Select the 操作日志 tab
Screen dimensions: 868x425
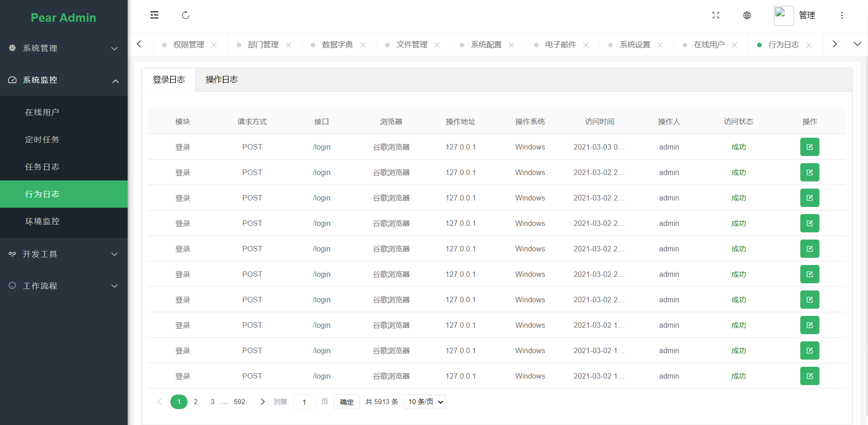click(x=222, y=80)
